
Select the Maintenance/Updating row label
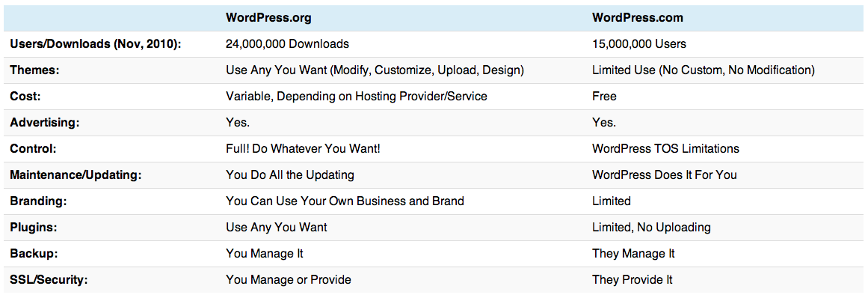click(x=76, y=174)
